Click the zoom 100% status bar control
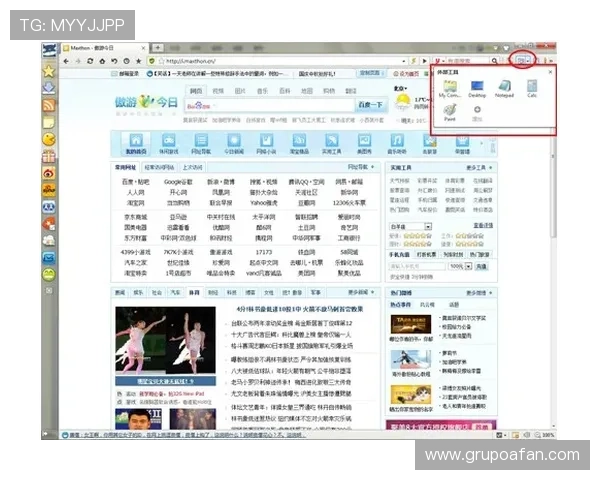Screen dimensions: 600x480 pos(545,435)
